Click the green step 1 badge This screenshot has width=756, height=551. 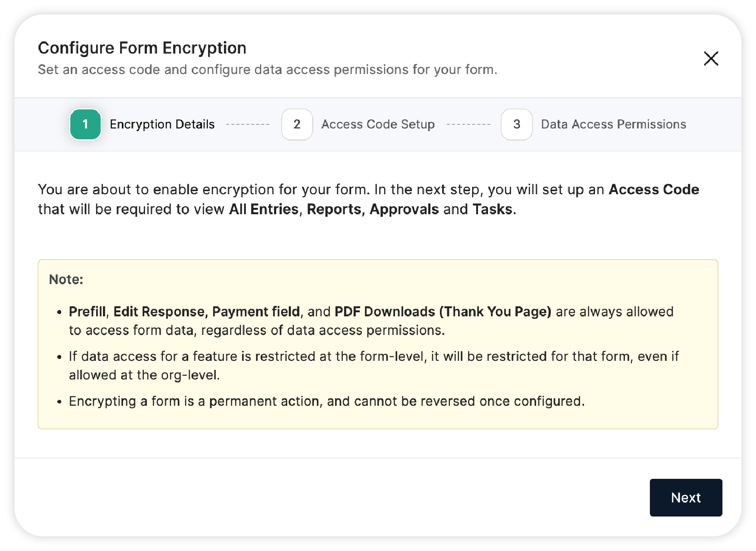click(x=85, y=124)
